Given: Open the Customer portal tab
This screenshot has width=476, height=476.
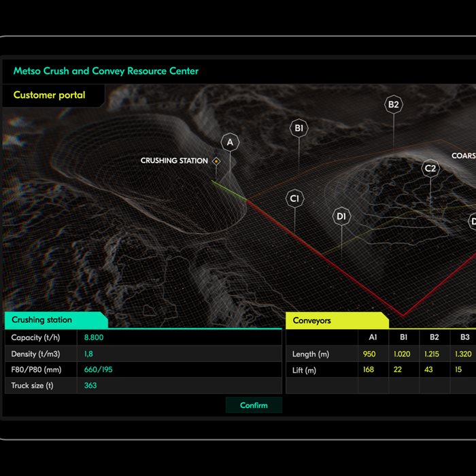Looking at the screenshot, I should tap(50, 95).
